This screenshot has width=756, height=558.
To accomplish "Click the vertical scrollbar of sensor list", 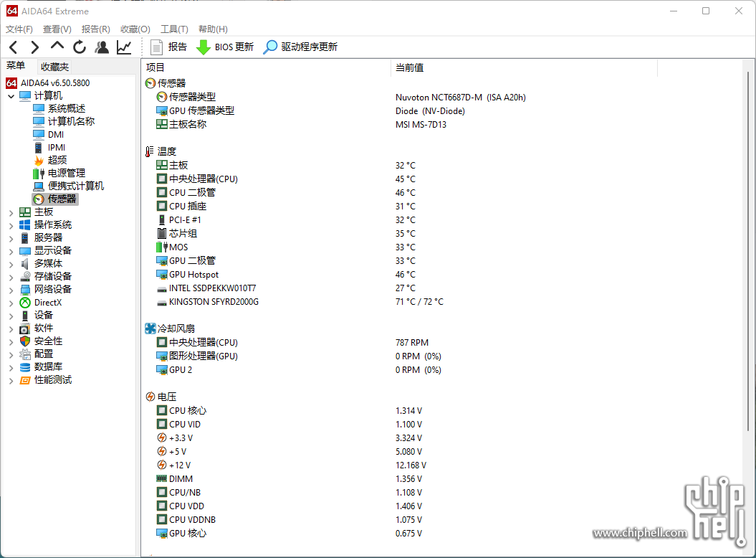I will (x=748, y=251).
